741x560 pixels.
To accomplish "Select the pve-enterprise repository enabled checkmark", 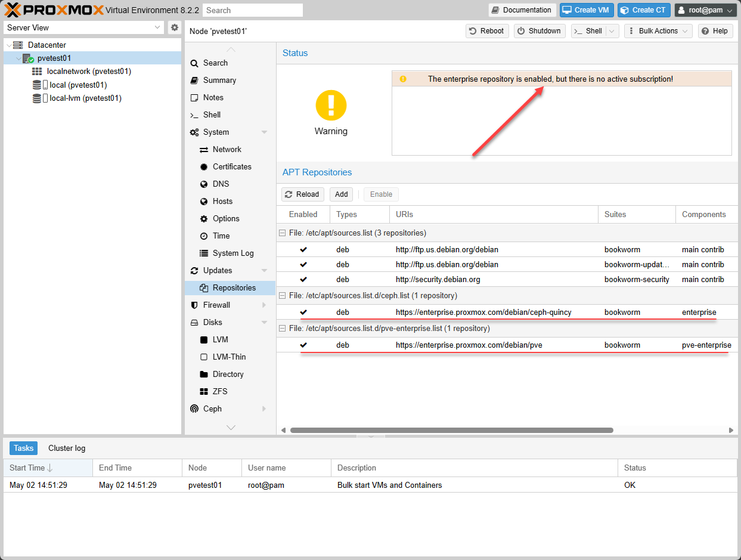I will coord(303,345).
